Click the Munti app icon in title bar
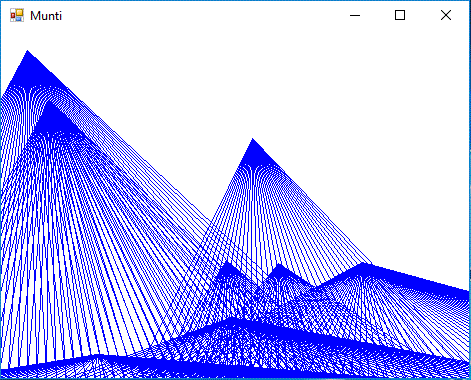Screen dimensions: 471x380 [x=17, y=15]
